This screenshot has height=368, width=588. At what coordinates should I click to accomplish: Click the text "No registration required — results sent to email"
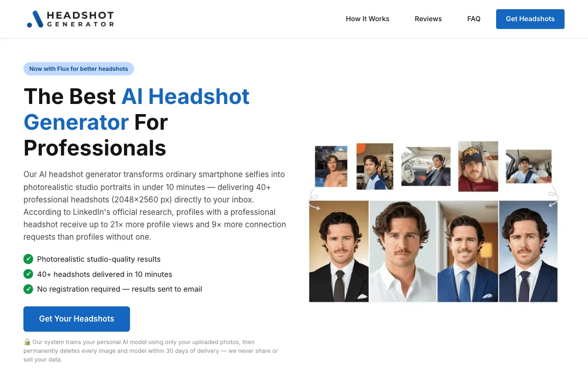pos(119,289)
